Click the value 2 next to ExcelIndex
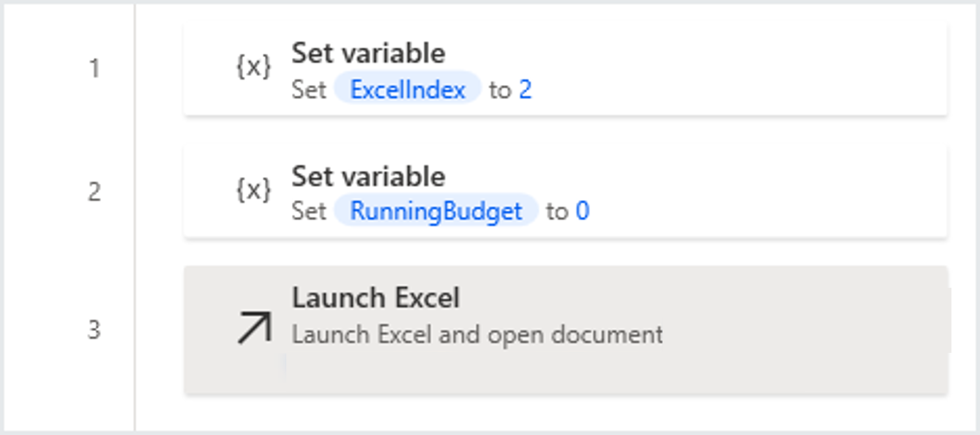This screenshot has height=435, width=980. (x=526, y=89)
